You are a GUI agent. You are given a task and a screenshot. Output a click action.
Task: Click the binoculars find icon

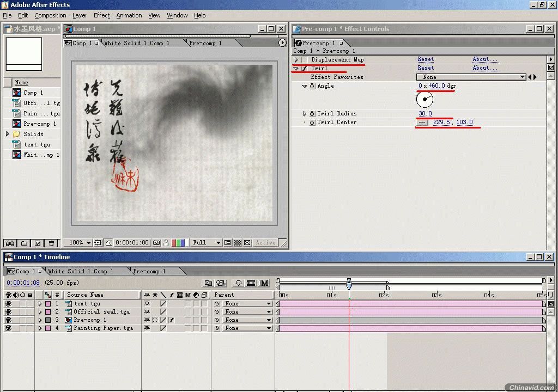coord(10,243)
